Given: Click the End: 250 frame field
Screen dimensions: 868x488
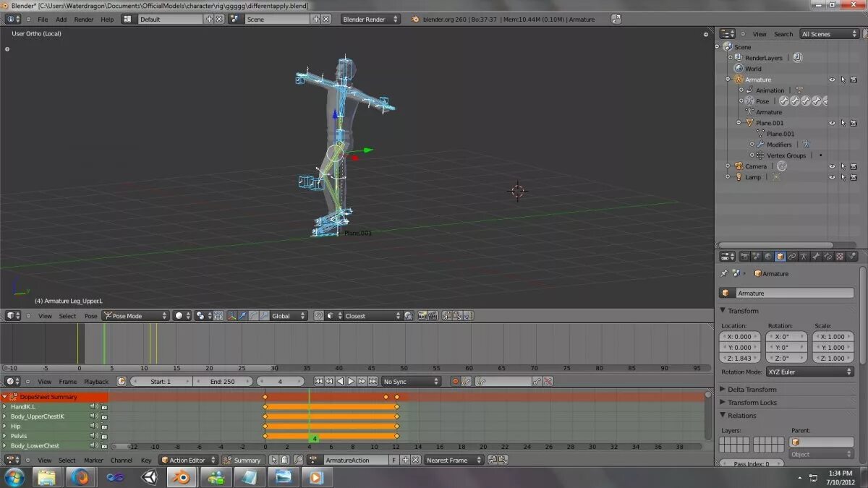Looking at the screenshot, I should coord(222,381).
